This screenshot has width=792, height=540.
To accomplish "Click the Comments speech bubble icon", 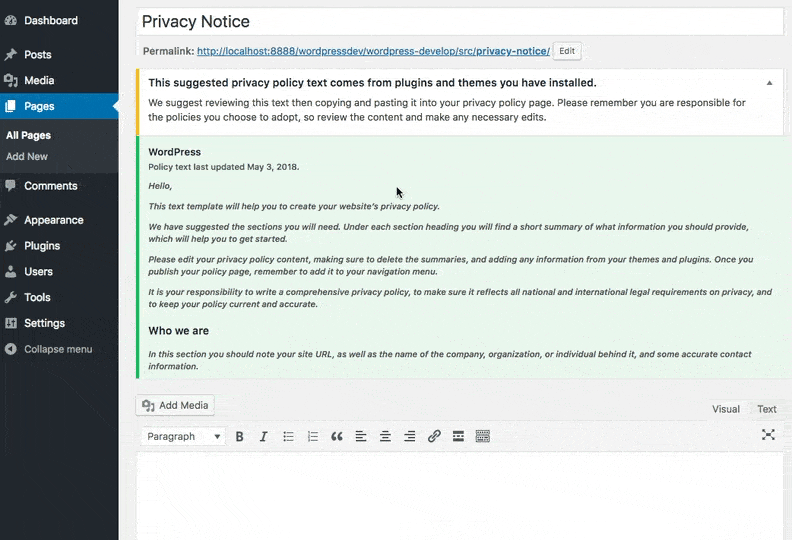I will coord(11,186).
